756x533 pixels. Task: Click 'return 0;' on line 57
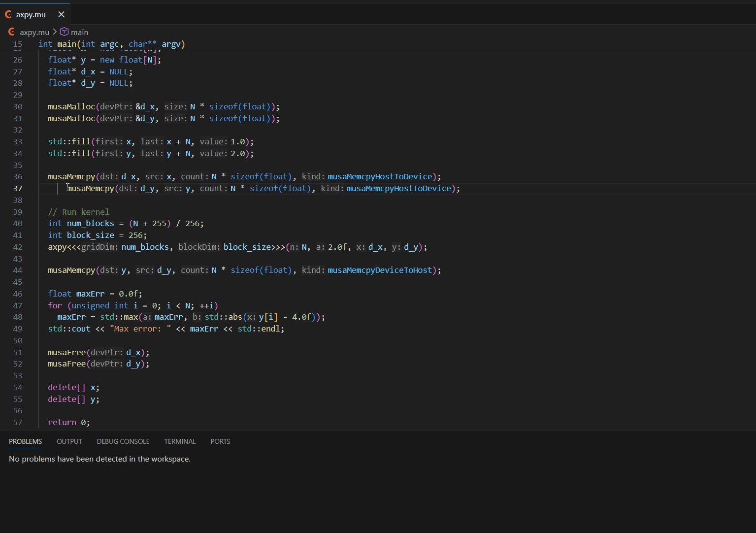point(69,422)
